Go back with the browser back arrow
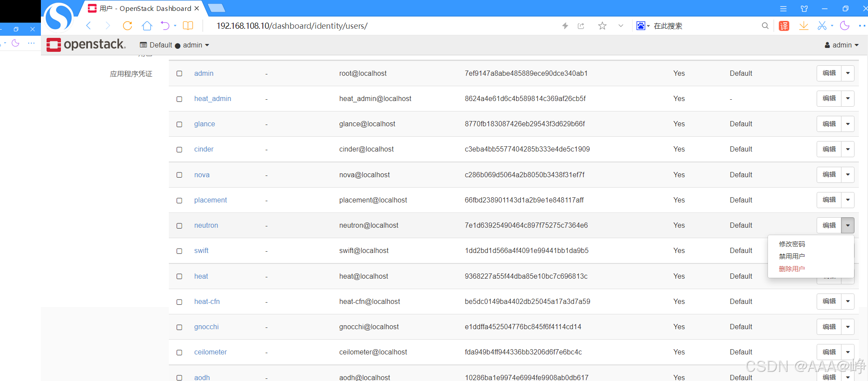The image size is (868, 381). pyautogui.click(x=89, y=26)
